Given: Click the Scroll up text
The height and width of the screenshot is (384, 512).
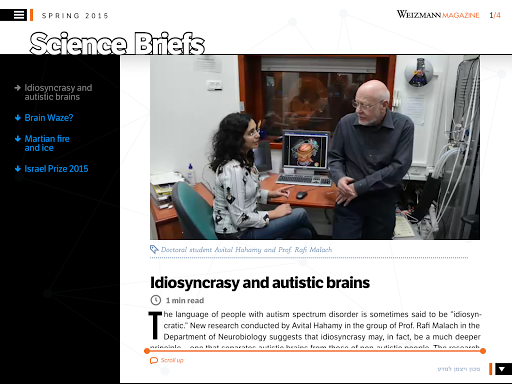Looking at the screenshot, I should [x=172, y=360].
